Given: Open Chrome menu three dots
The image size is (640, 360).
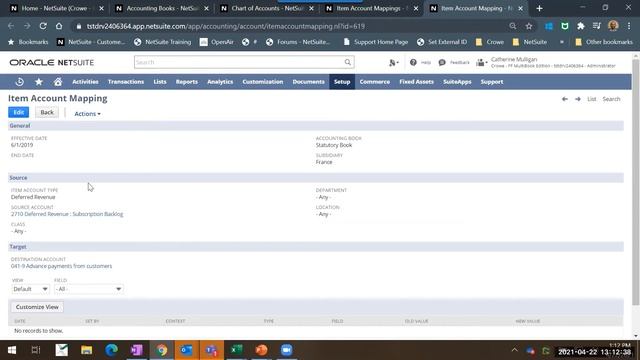Looking at the screenshot, I should click(x=629, y=26).
